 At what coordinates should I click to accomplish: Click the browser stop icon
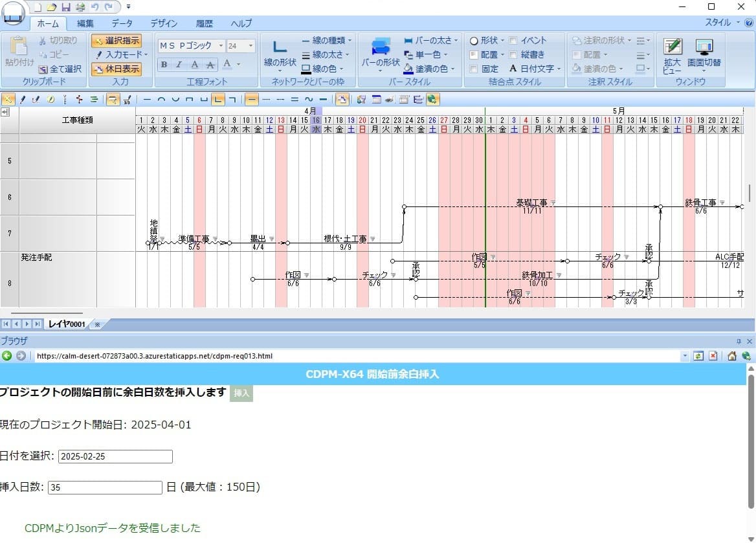pos(713,356)
